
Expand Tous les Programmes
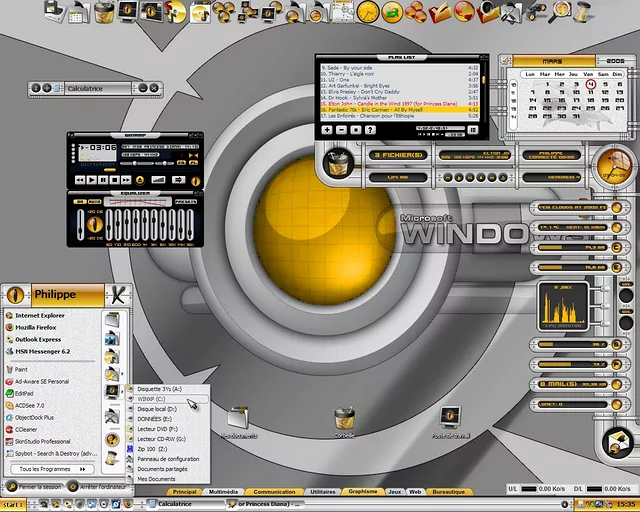pyautogui.click(x=47, y=468)
